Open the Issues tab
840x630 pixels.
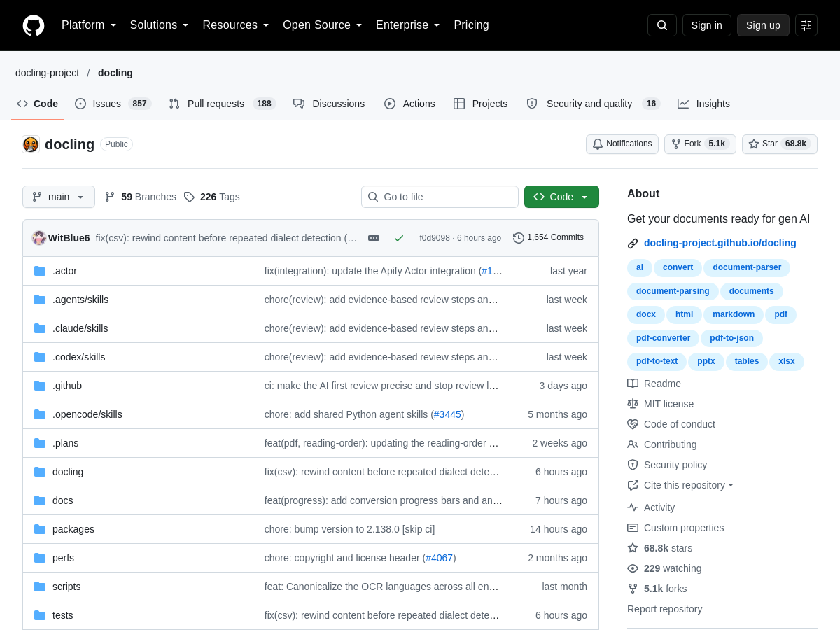[x=113, y=104]
